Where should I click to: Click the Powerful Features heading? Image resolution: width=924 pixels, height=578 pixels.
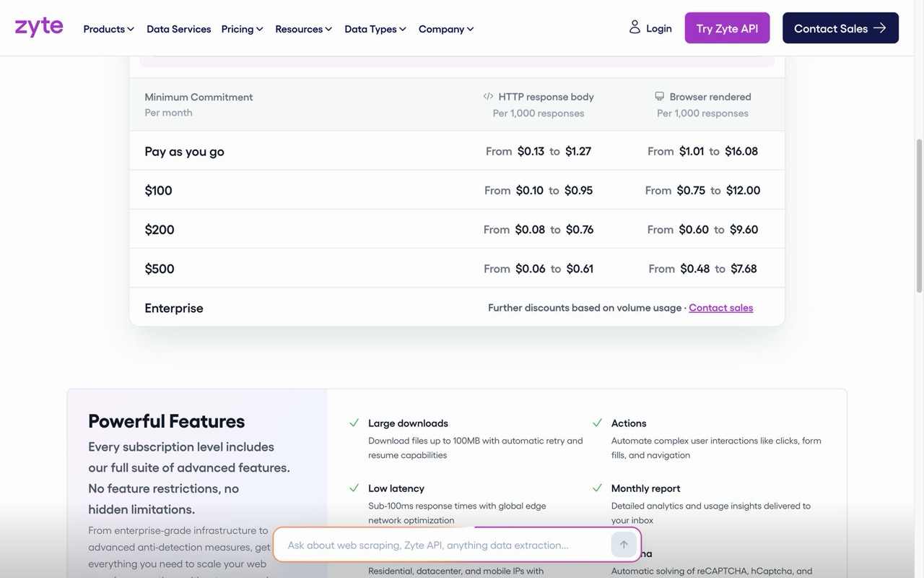pos(166,421)
